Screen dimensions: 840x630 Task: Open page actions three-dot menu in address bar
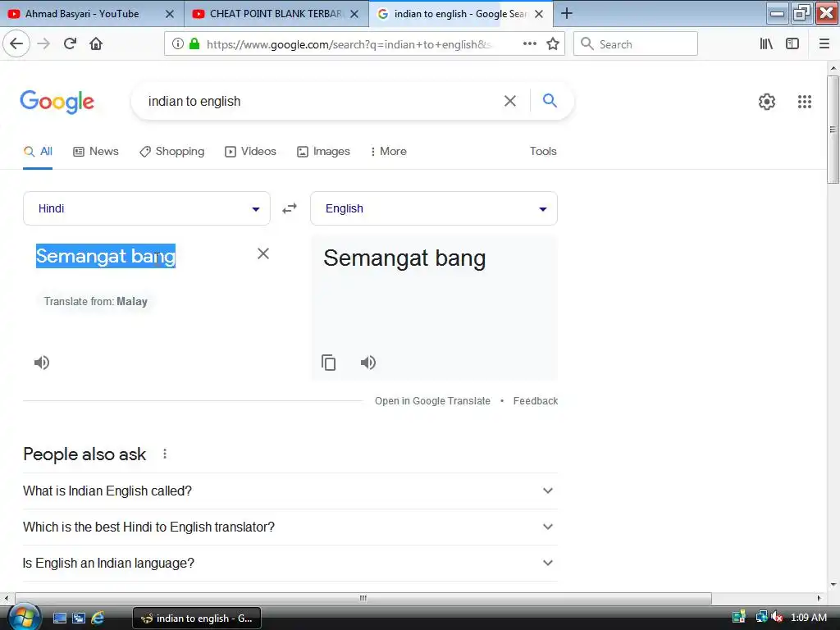coord(530,44)
